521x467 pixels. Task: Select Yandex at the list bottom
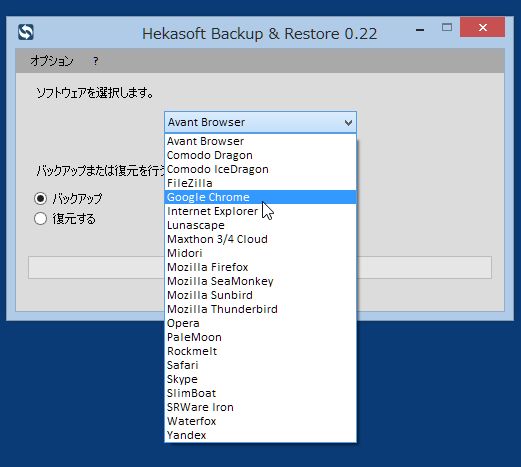tap(260, 435)
